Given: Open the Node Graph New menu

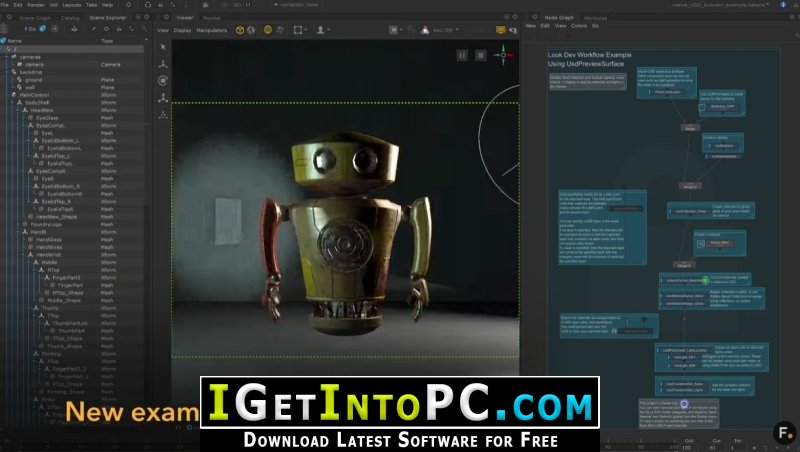Looking at the screenshot, I should click(531, 26).
